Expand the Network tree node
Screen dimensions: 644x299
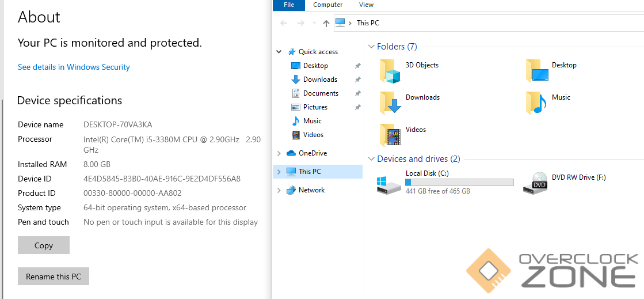tap(279, 190)
